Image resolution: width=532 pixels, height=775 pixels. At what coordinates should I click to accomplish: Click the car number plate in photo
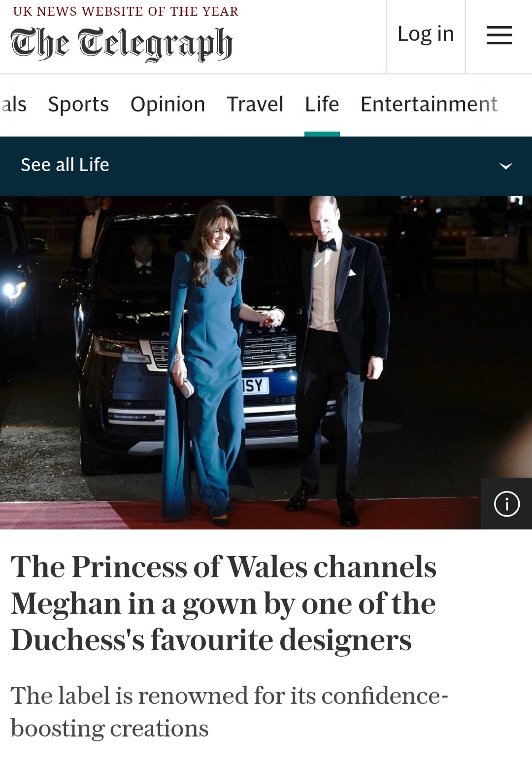[x=255, y=386]
